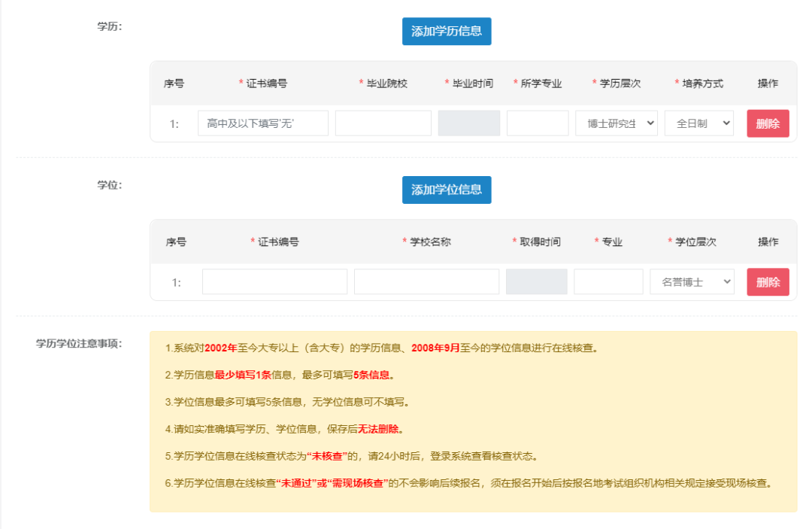Click the 添加学位信息 button
Viewport: 812px width, 529px height.
tap(447, 190)
